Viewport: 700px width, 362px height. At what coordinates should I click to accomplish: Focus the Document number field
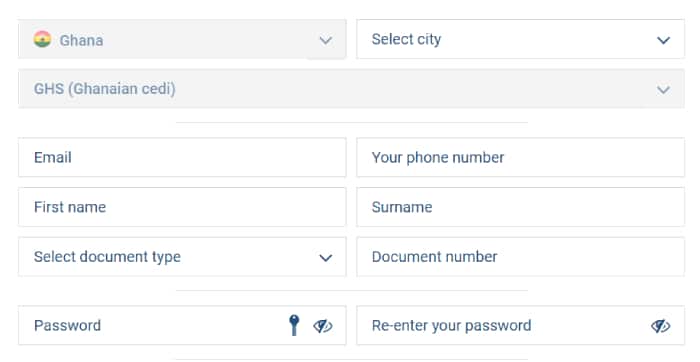point(521,257)
